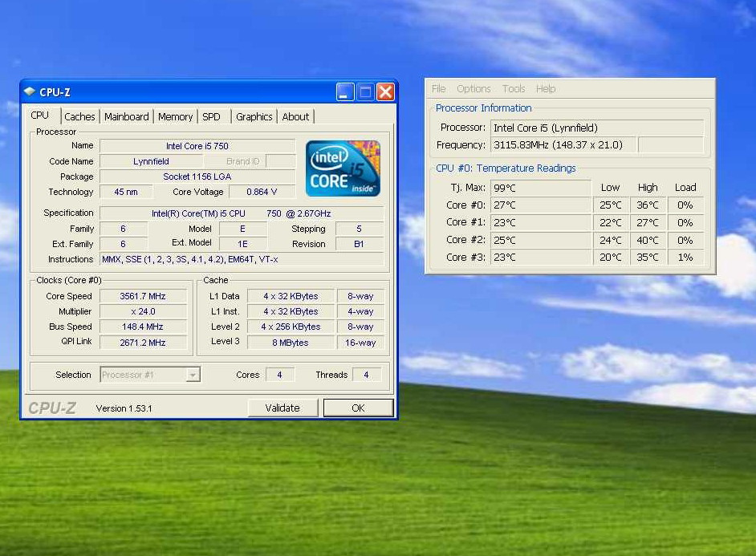Switch to the Mainboard tab
Image resolution: width=756 pixels, height=556 pixels.
click(126, 116)
